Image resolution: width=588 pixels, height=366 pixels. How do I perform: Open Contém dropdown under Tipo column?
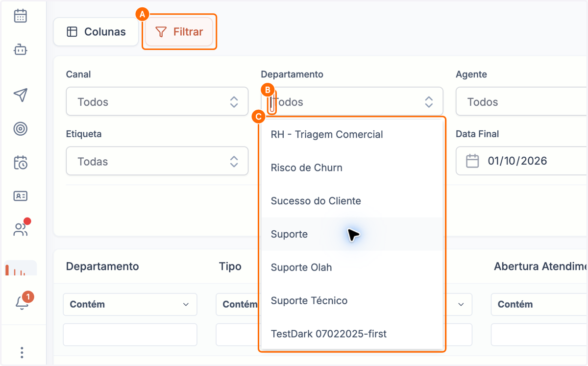pos(237,304)
